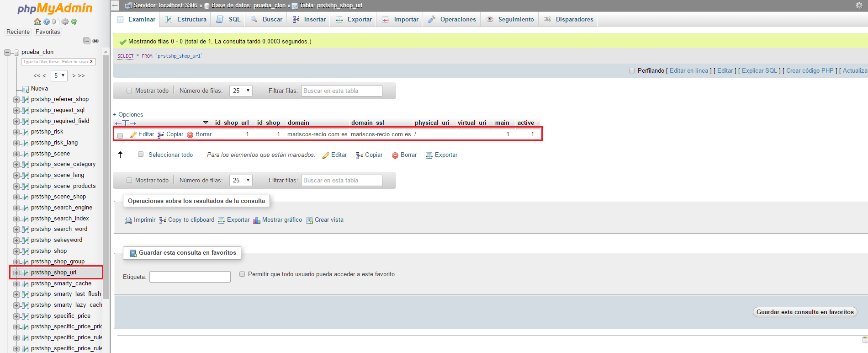The image size is (868, 353).
Task: Click the Nueva new table icon
Action: coord(26,89)
